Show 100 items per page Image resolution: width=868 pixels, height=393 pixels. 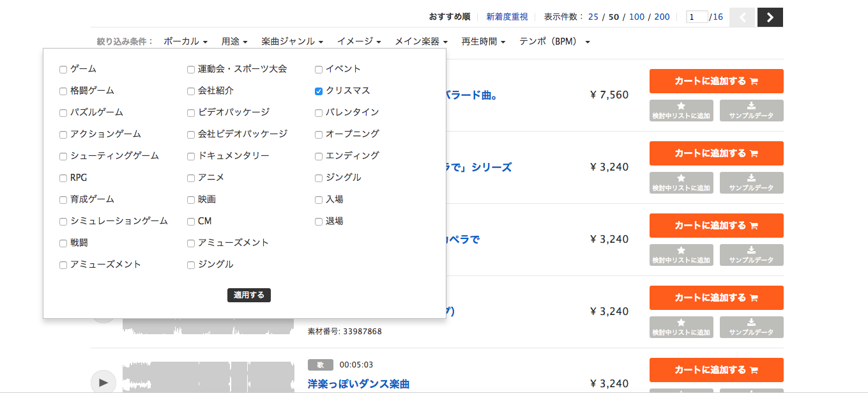(x=637, y=17)
